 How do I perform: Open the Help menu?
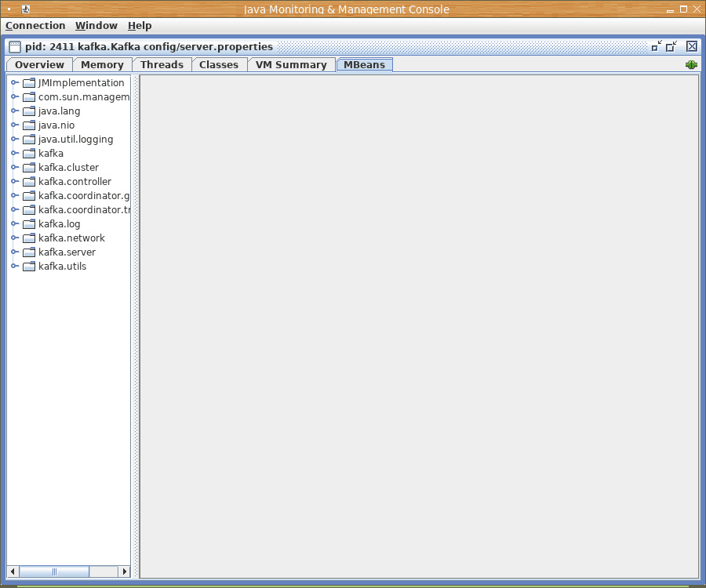point(140,26)
